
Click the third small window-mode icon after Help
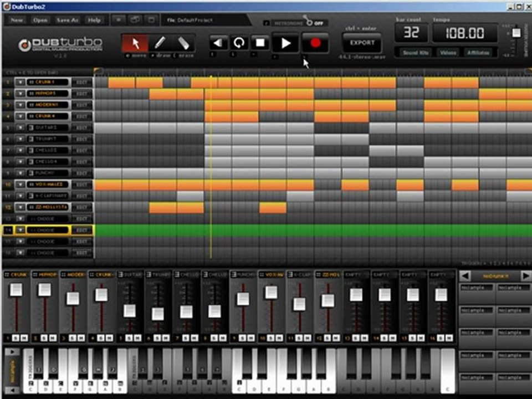coord(151,20)
